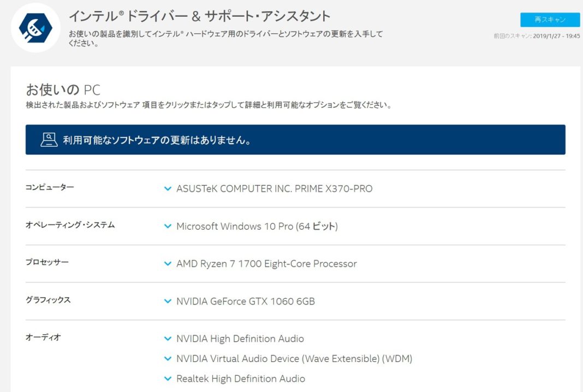Click the laptop-magnifier icon in the blue banner
Viewport: 583px width, 392px height.
click(x=49, y=140)
